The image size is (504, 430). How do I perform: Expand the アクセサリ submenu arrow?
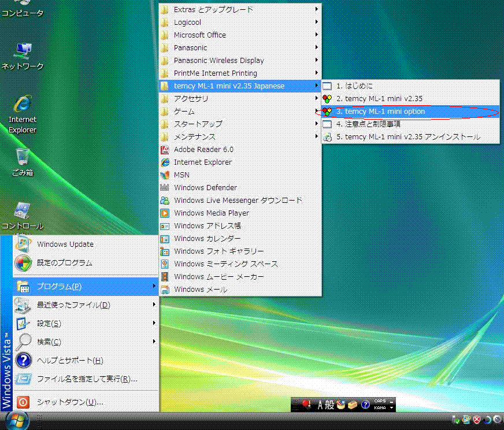317,98
